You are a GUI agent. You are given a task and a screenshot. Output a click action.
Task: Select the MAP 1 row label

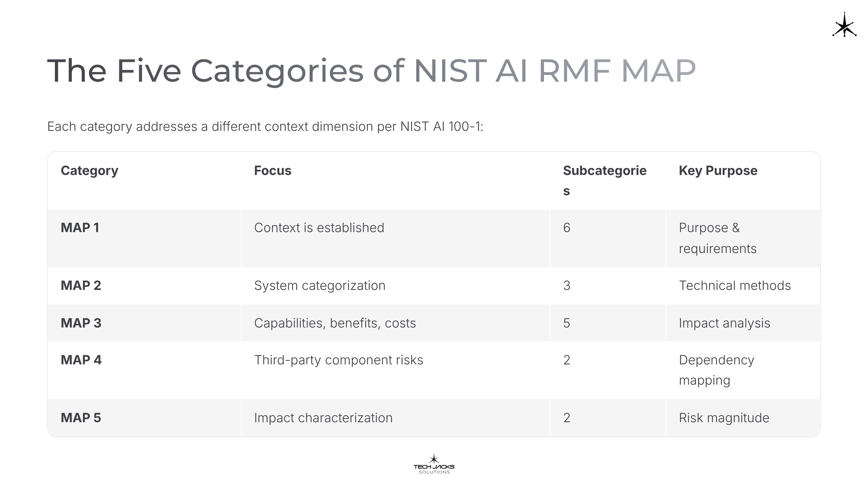[80, 228]
